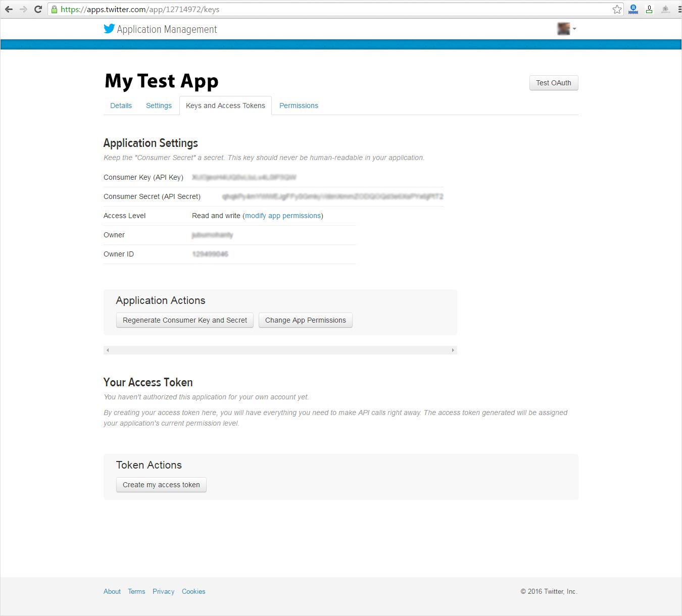The width and height of the screenshot is (682, 616).
Task: Click the Twitter bird logo
Action: click(109, 29)
